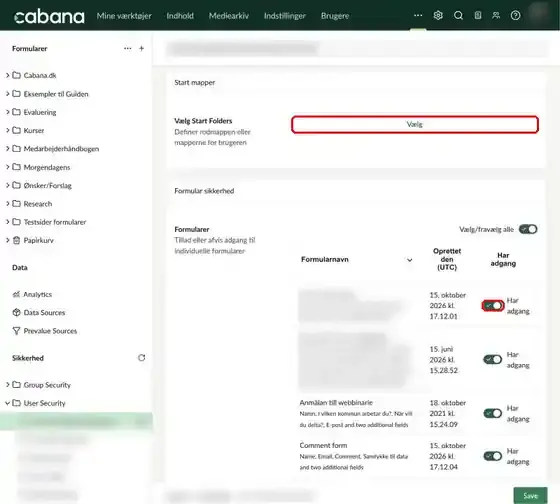
Task: Click the Cabana logo
Action: pyautogui.click(x=49, y=16)
